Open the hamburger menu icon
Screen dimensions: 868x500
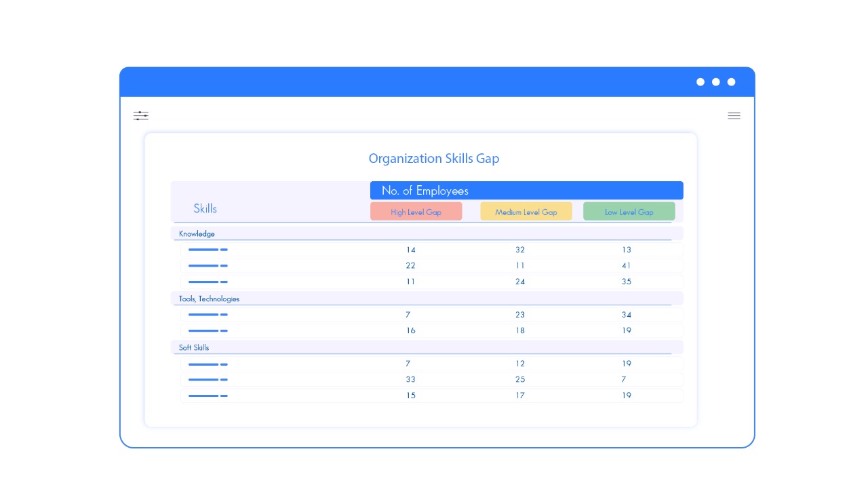click(x=734, y=116)
